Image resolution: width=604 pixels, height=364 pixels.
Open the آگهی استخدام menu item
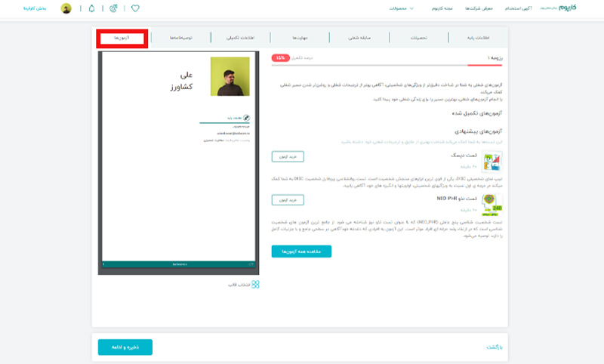pyautogui.click(x=519, y=8)
